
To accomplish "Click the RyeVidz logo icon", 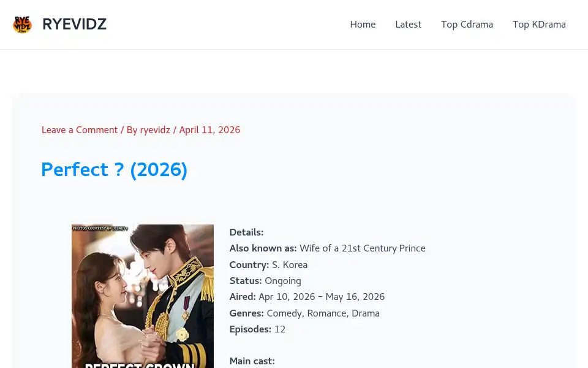I will tap(22, 25).
